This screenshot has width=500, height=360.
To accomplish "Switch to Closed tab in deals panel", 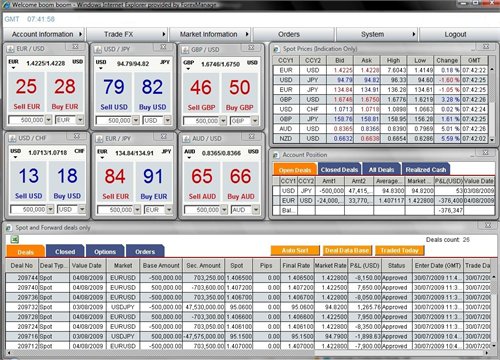I will coord(65,251).
